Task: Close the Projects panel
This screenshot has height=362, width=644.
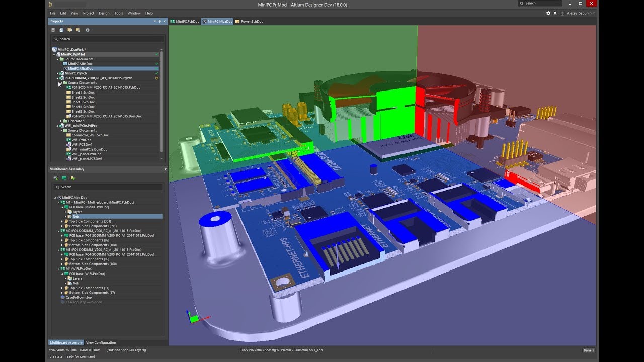Action: [165, 21]
